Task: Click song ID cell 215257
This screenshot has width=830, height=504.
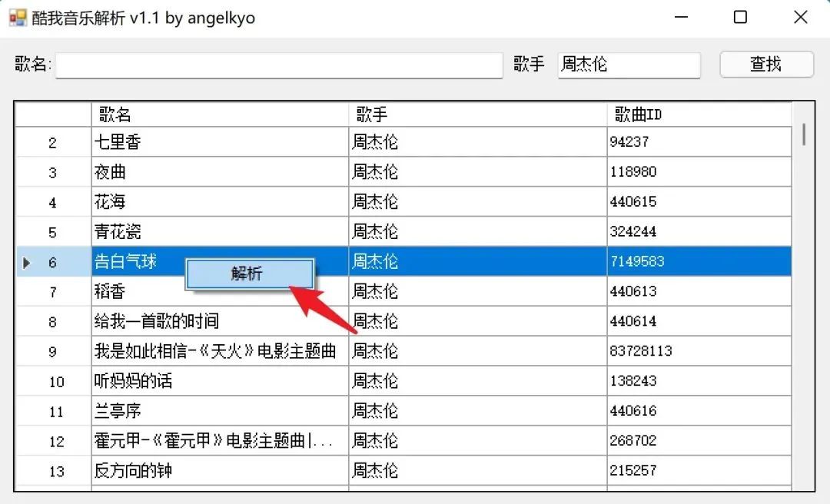Action: (x=699, y=471)
